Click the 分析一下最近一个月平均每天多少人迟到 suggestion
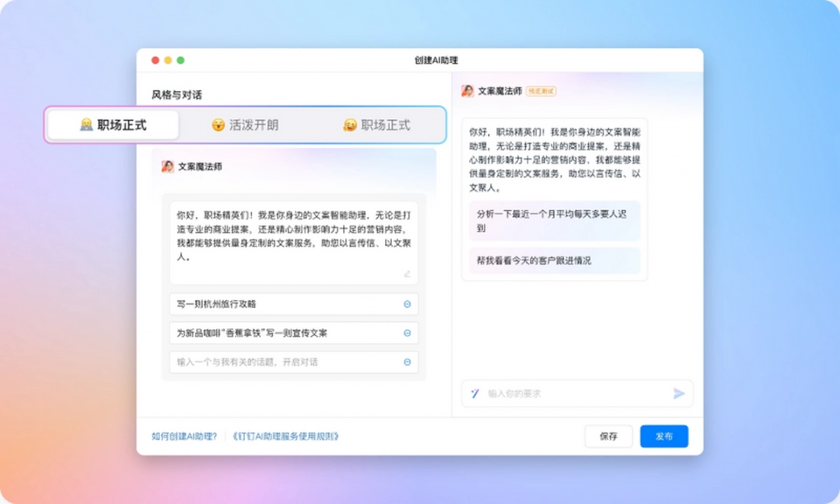The image size is (840, 504). [x=554, y=221]
